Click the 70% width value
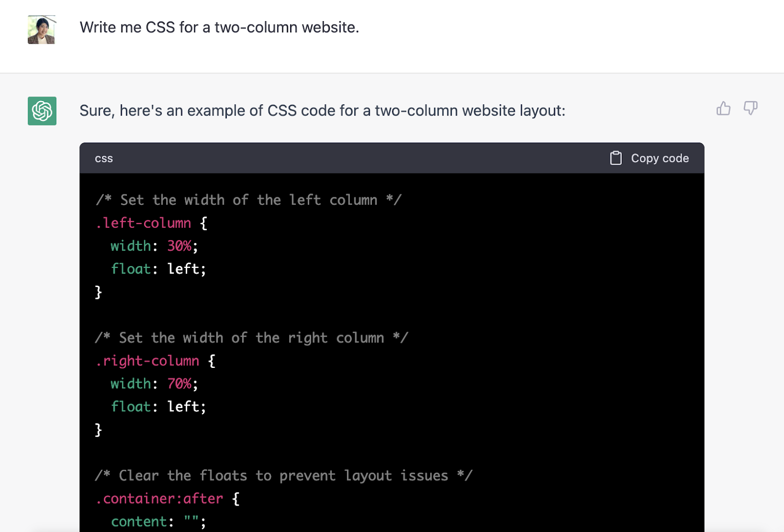784x532 pixels. click(x=179, y=384)
